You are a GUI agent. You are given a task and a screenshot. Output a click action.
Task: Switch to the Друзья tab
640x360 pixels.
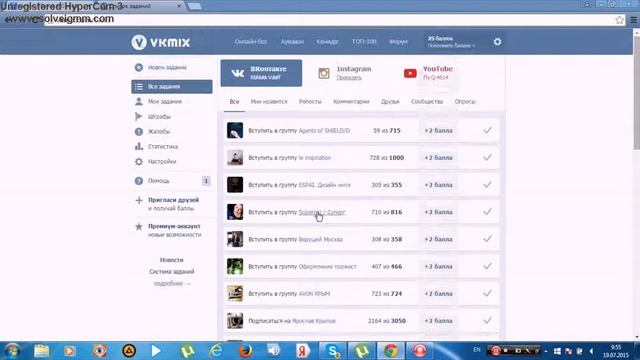click(390, 102)
